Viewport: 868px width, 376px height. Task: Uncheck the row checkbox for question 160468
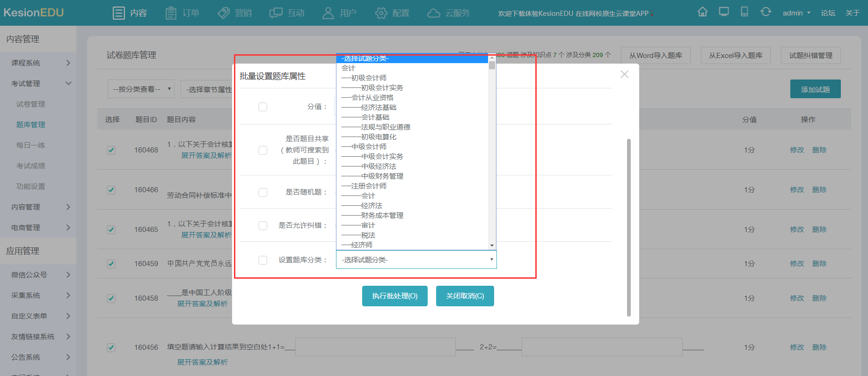pos(111,150)
